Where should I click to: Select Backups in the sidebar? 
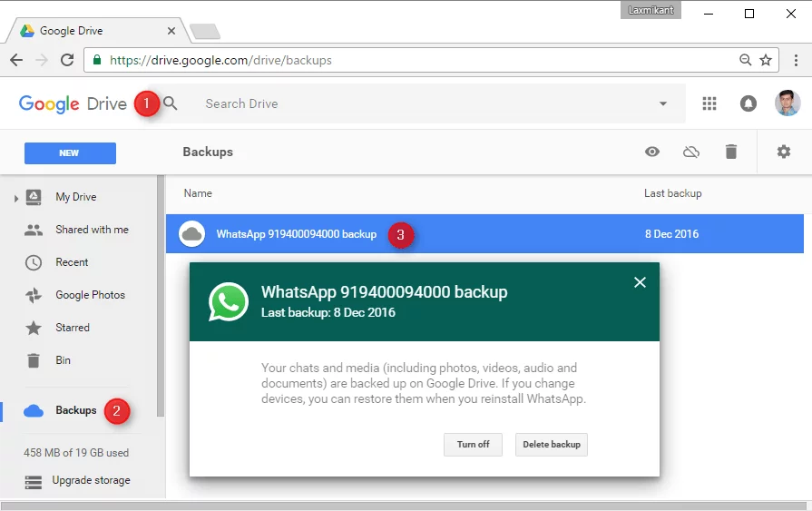(x=75, y=410)
